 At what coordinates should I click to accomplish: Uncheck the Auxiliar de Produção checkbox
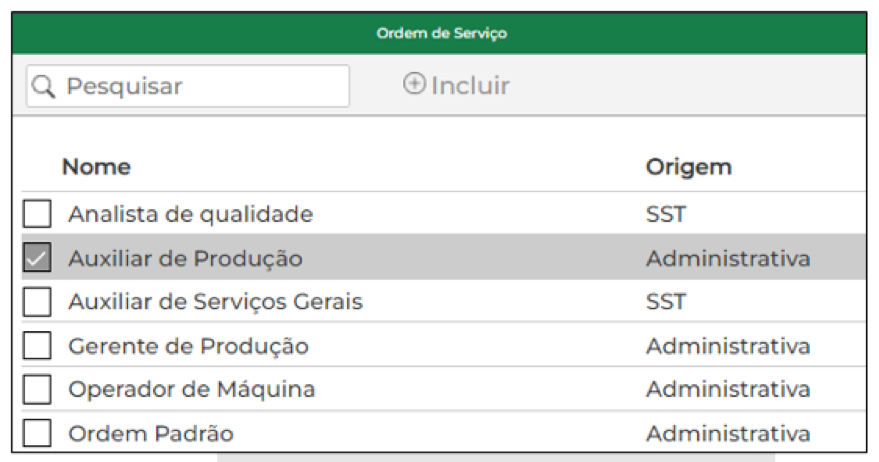tap(37, 257)
